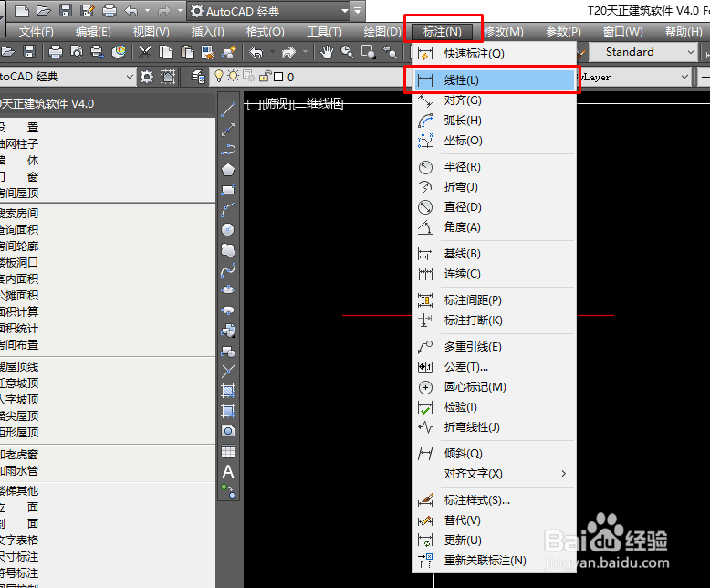
Task: Select the Table tool in draw toolbar
Action: (x=228, y=451)
